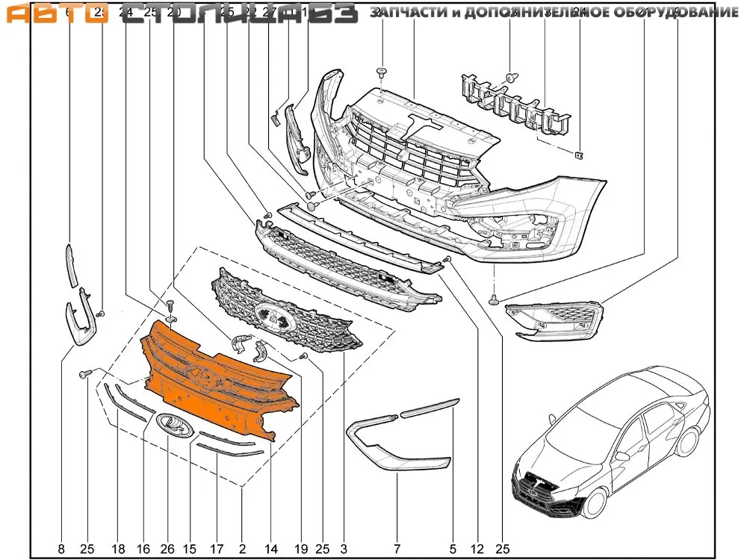Select part number 8 label at bottom
This screenshot has width=747, height=560.
tap(61, 550)
